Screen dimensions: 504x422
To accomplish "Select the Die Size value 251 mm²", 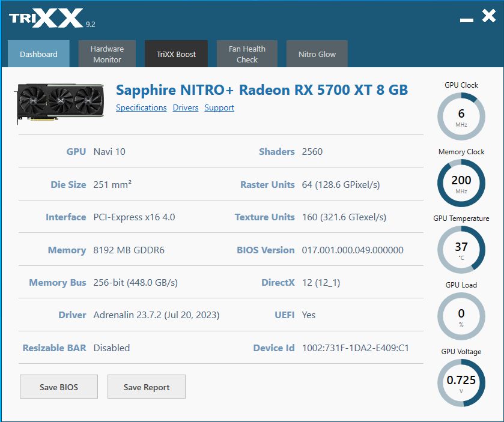I will pyautogui.click(x=112, y=184).
